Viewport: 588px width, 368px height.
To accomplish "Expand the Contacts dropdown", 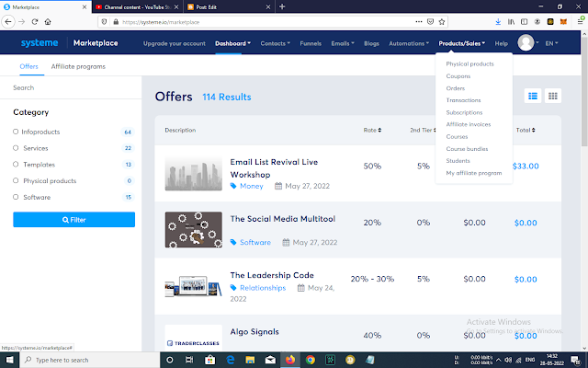I will point(276,43).
